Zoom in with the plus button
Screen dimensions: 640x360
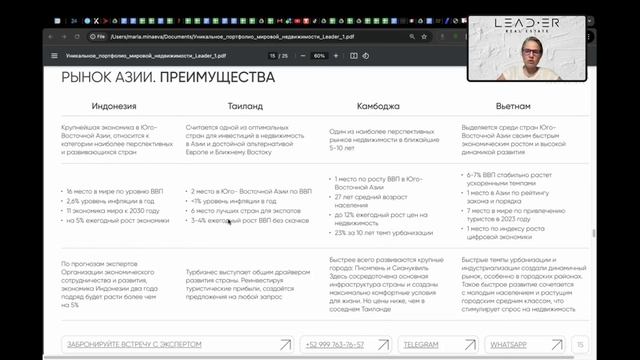click(x=336, y=56)
